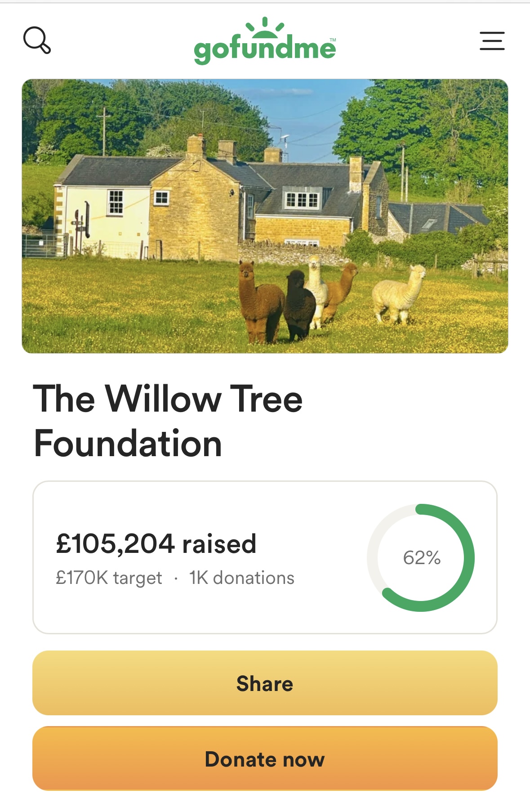Click the dark brown alpaca in photo

point(259,301)
